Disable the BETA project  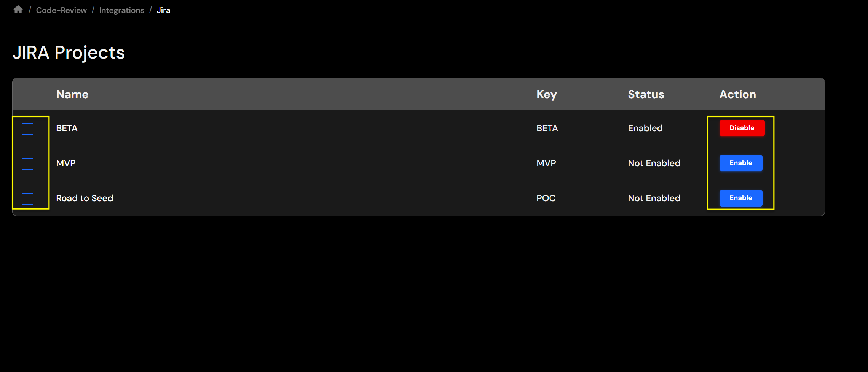[x=742, y=128]
